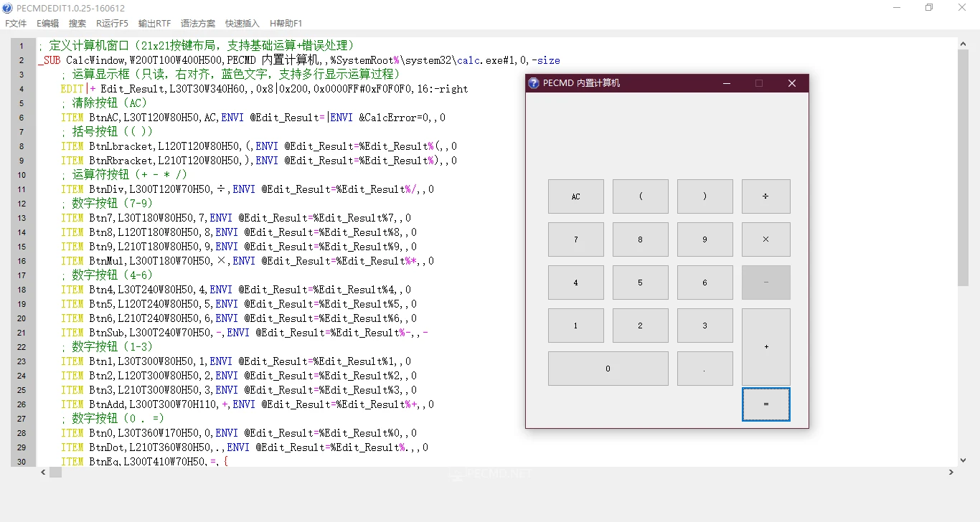980x522 pixels.
Task: Click the ÷ division button
Action: point(765,196)
